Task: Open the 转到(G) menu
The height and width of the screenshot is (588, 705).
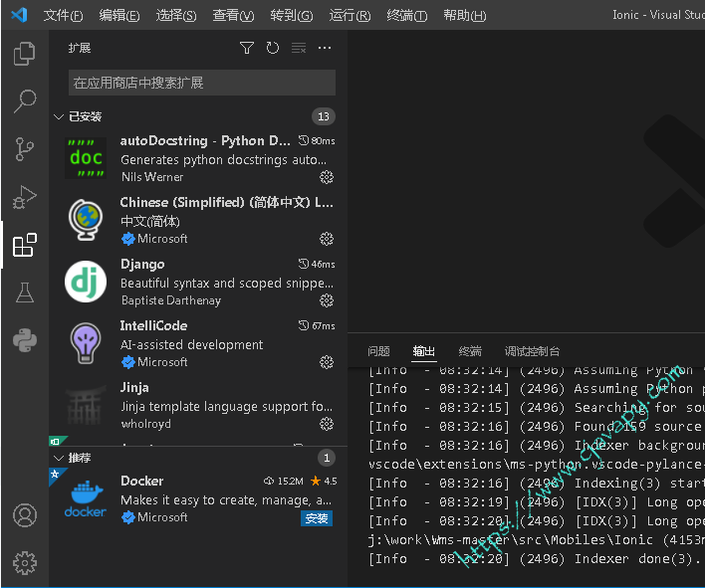Action: (292, 15)
